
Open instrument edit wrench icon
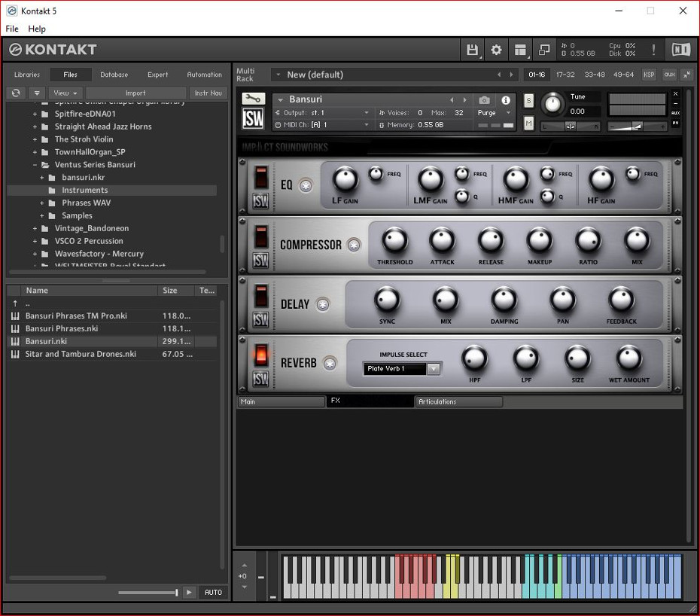click(x=253, y=99)
